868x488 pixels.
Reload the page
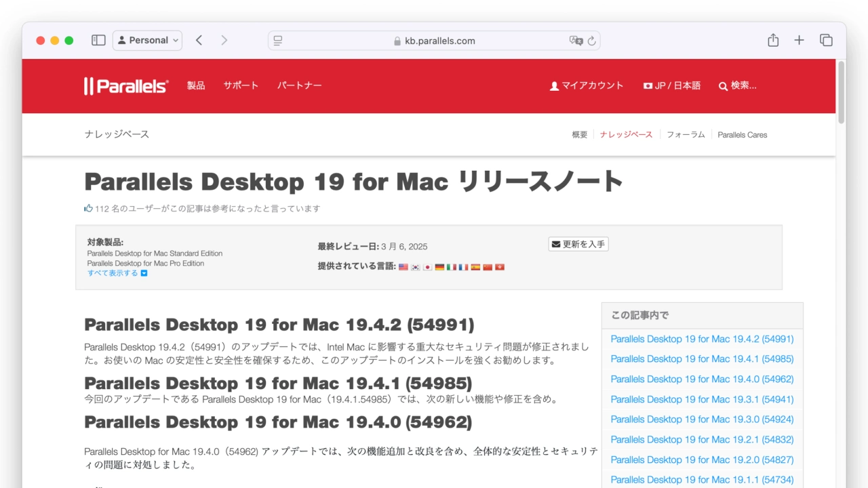[592, 41]
